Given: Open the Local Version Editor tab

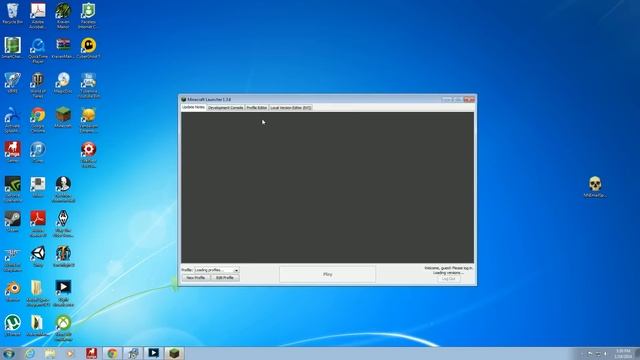Looking at the screenshot, I should click(x=291, y=108).
